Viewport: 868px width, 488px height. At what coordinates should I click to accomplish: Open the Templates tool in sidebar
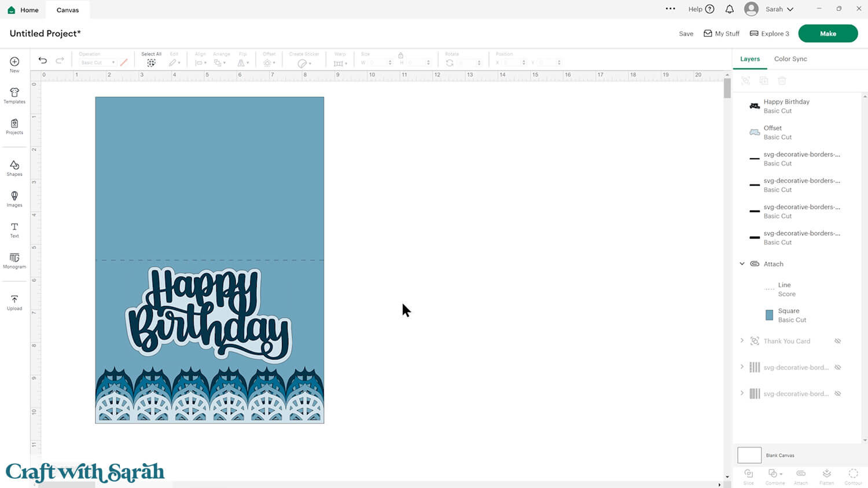[14, 96]
